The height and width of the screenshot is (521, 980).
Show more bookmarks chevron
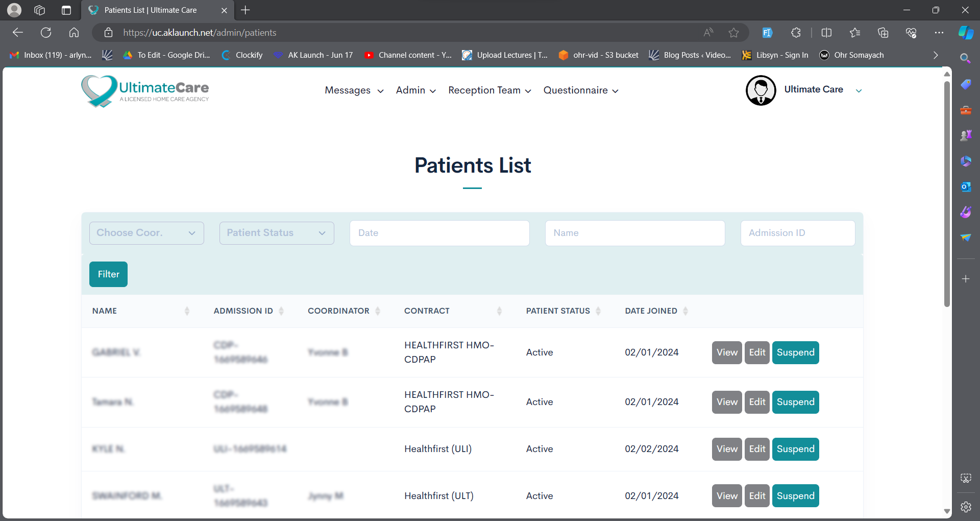coord(935,55)
